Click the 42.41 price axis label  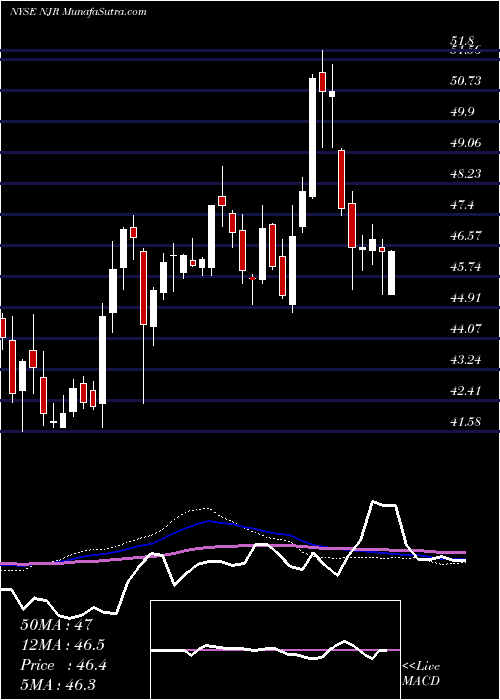[x=466, y=391]
